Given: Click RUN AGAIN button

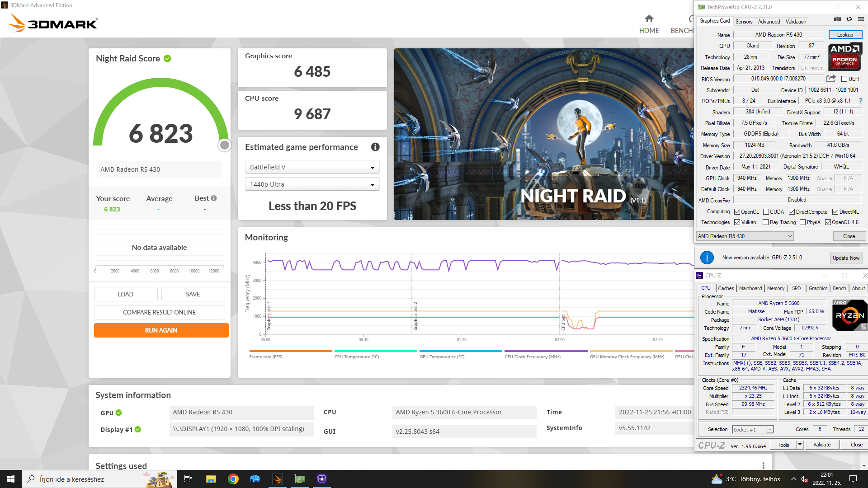Looking at the screenshot, I should [161, 330].
